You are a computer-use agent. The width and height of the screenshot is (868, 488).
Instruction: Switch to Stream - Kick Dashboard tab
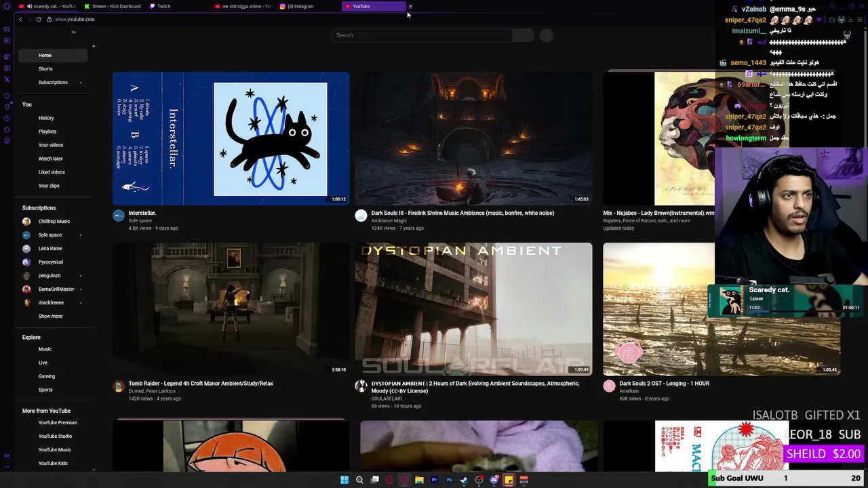113,6
